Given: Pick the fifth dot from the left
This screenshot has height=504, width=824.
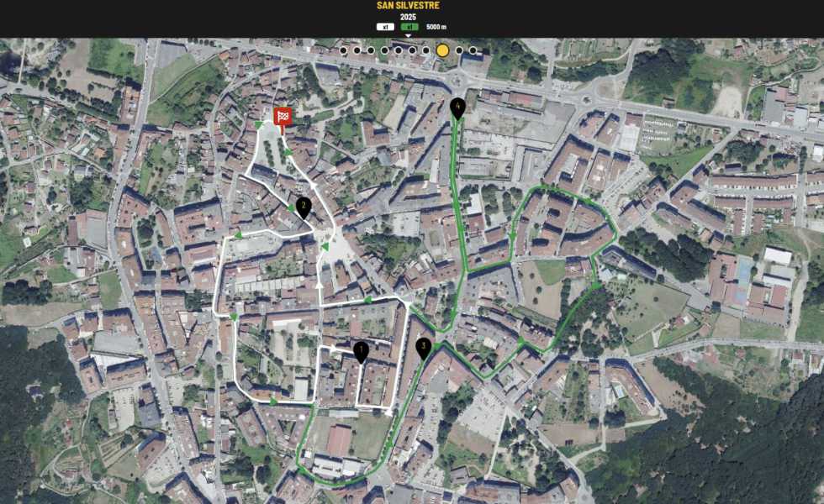Looking at the screenshot, I should [399, 50].
